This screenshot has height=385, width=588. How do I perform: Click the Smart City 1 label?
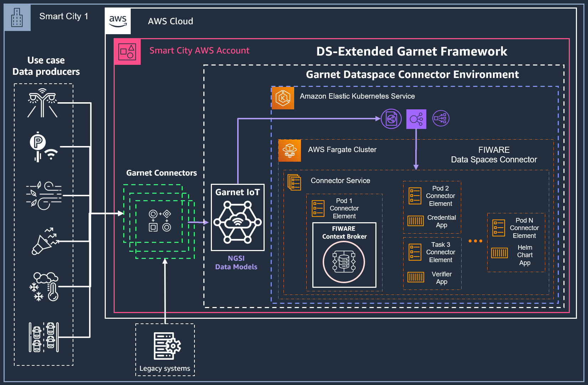click(x=64, y=16)
